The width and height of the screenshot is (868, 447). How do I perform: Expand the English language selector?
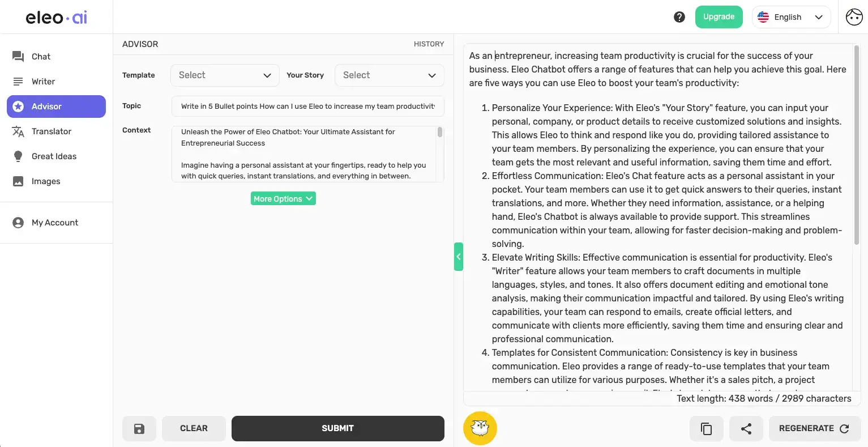point(790,16)
